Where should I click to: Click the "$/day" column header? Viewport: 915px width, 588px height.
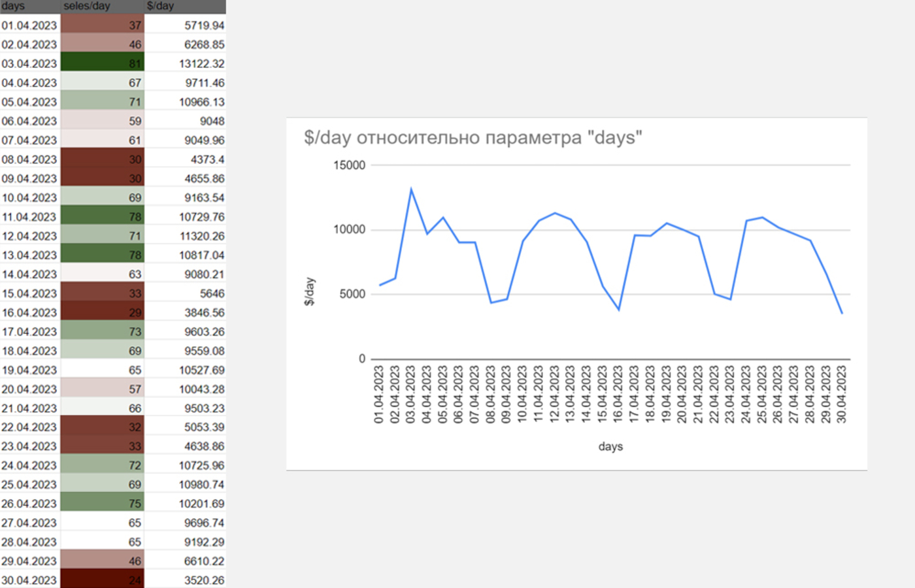pos(184,6)
